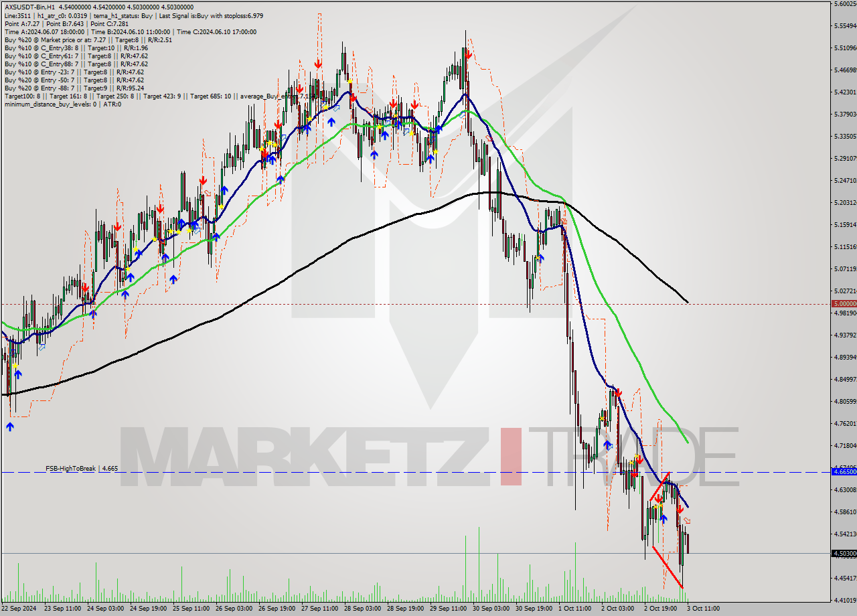
Task: Select the '1 Oct 11:00' time axis label
Action: [576, 609]
